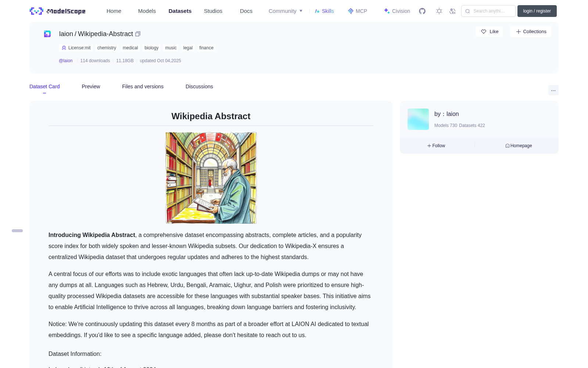This screenshot has width=588, height=368.
Task: Open the Skills page
Action: tap(324, 11)
